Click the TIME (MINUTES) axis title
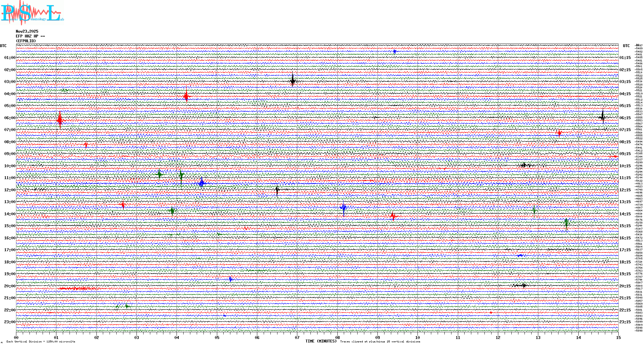This screenshot has height=346, width=644. coord(321,341)
